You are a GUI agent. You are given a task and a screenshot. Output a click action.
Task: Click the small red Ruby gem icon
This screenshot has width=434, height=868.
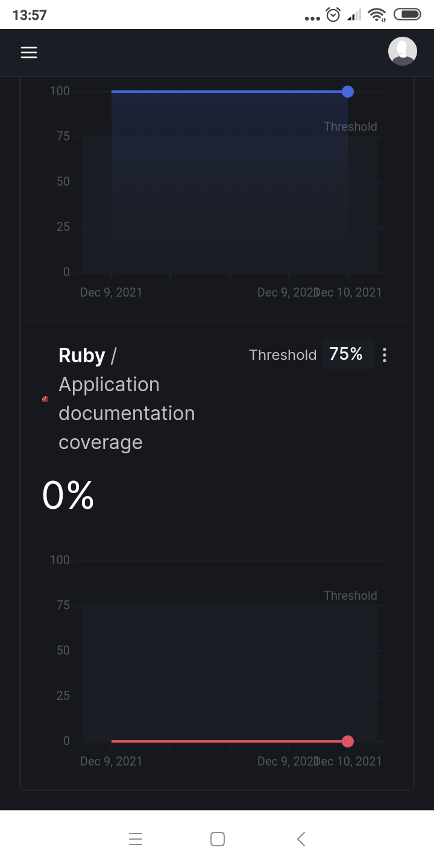click(x=45, y=399)
